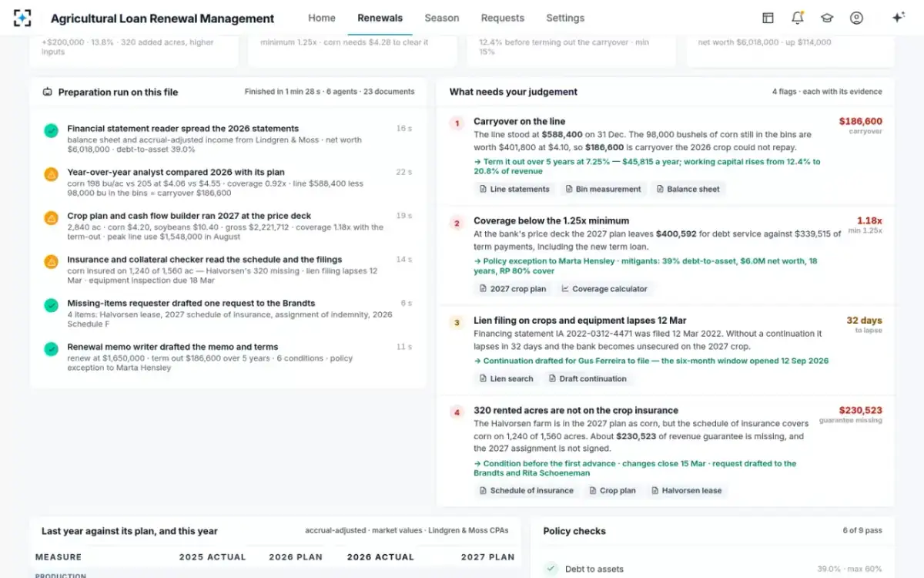Click warning icon for Crop plan builder
The width and height of the screenshot is (924, 578).
pyautogui.click(x=51, y=218)
